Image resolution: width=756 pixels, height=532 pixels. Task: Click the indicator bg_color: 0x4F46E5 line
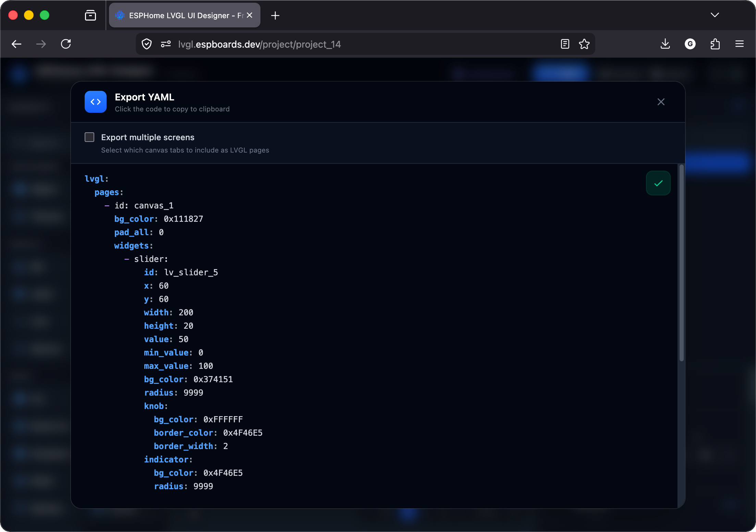coord(198,473)
